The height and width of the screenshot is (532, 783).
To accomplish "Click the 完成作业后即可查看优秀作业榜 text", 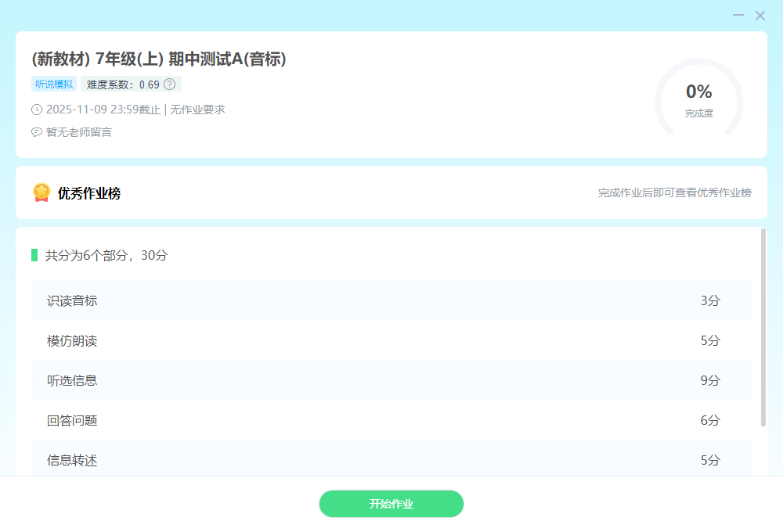I will (674, 192).
